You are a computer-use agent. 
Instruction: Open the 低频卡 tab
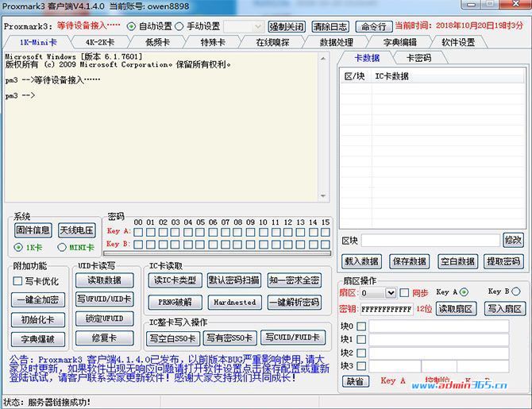(157, 42)
